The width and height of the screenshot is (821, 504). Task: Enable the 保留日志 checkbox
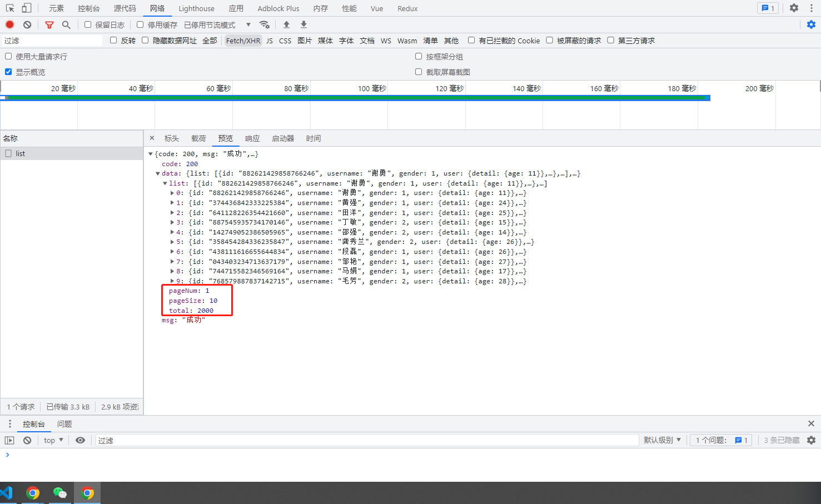[87, 24]
